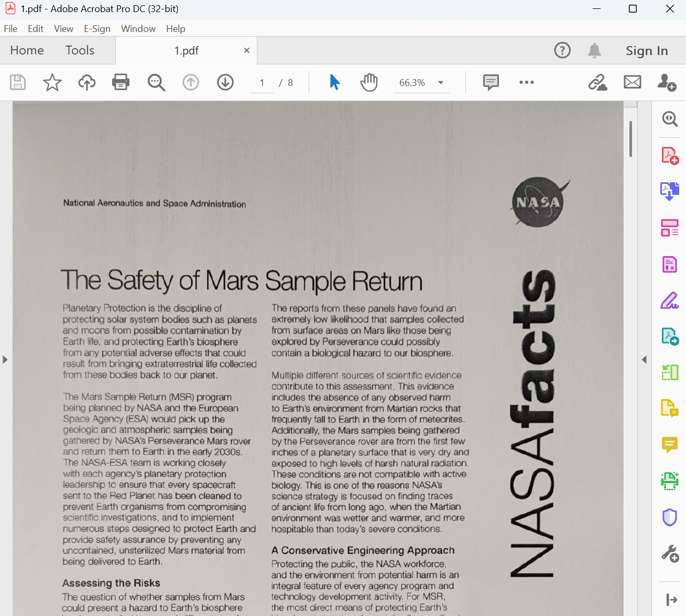Close the 1.pdf tab

tap(247, 50)
